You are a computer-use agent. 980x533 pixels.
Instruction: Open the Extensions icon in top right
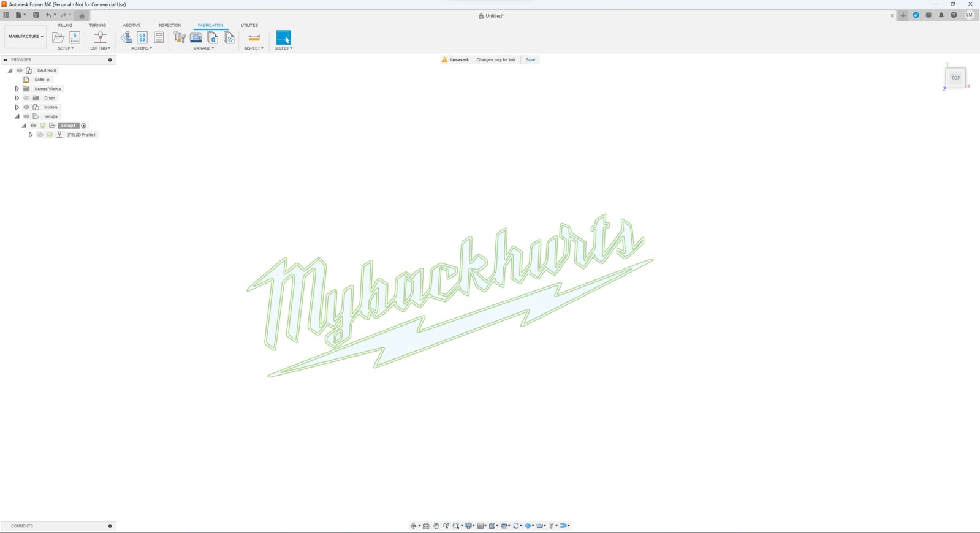[916, 15]
